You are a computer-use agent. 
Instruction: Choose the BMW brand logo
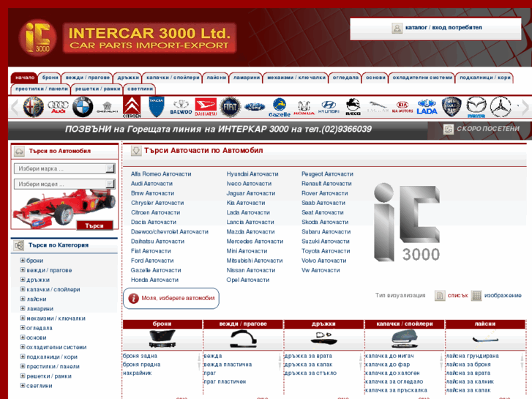83,107
